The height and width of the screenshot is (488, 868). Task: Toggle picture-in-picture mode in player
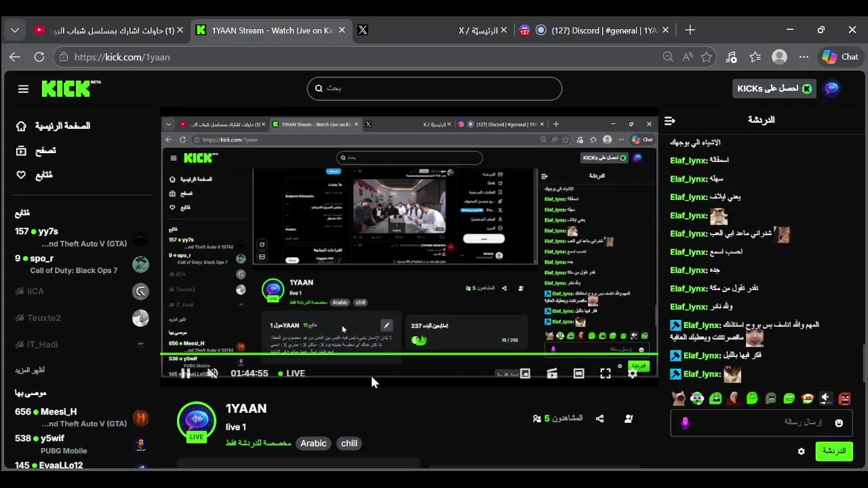[x=525, y=373]
